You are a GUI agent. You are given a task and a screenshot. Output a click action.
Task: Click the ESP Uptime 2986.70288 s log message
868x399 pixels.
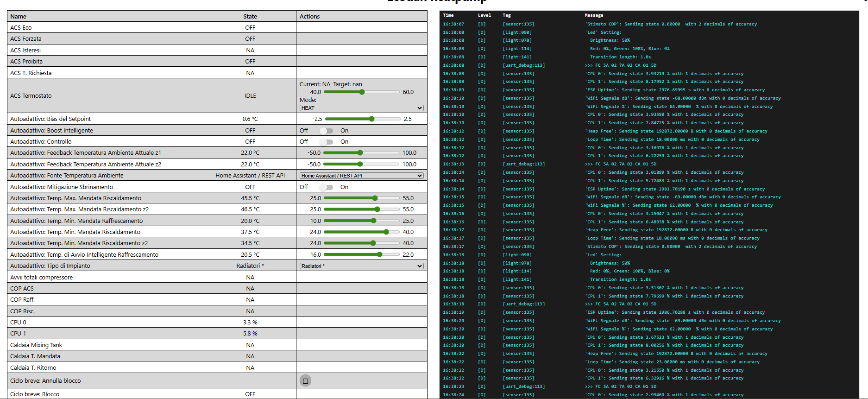(675, 312)
